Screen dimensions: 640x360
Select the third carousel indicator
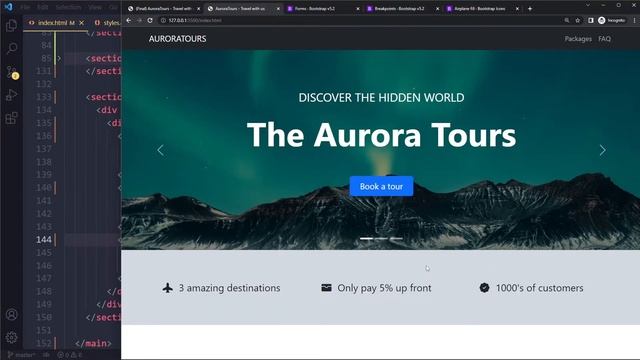(x=396, y=238)
